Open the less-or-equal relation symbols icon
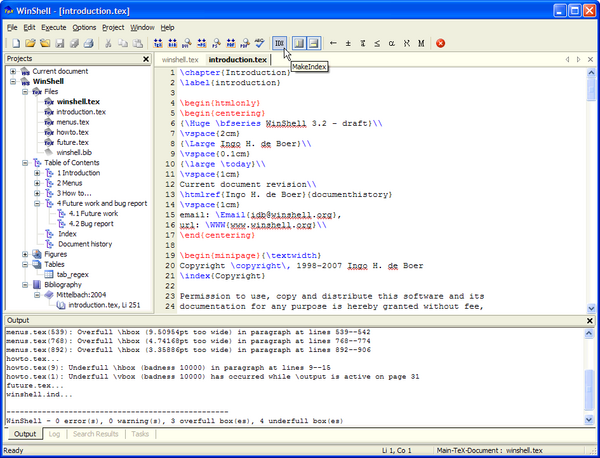600x458 pixels. 377,43
